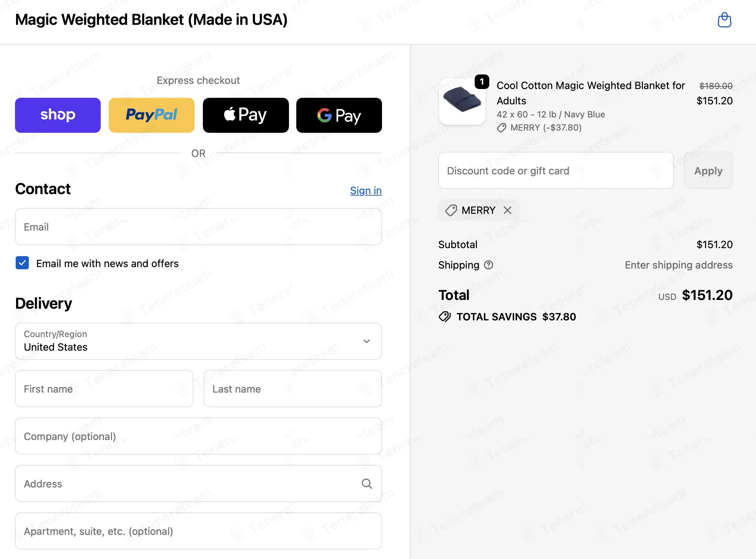
Task: Choose PayPal express checkout
Action: point(151,115)
